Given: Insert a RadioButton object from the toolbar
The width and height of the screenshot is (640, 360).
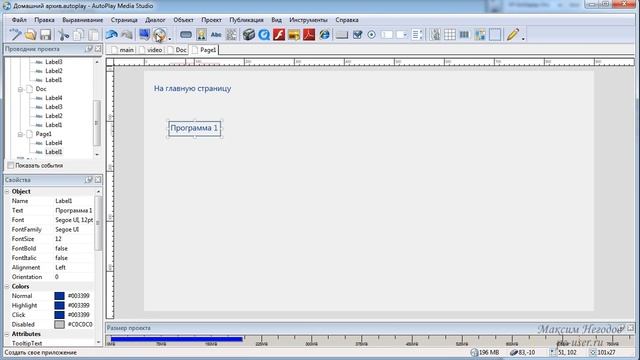Looking at the screenshot, I should pos(371,35).
